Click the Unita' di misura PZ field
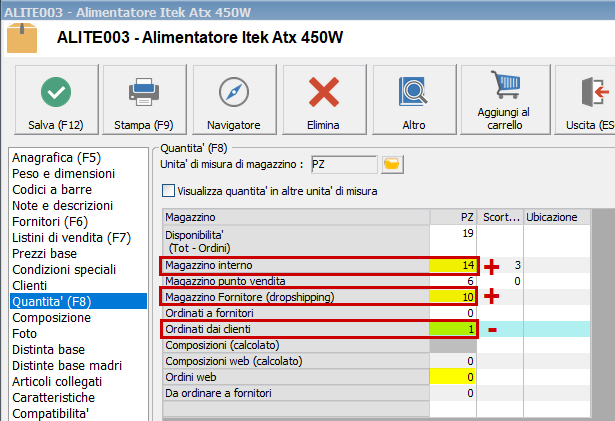Image resolution: width=615 pixels, height=421 pixels. coord(344,164)
